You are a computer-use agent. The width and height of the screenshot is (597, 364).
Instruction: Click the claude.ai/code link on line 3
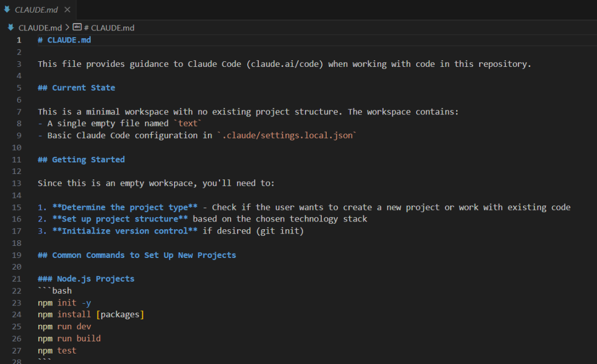pyautogui.click(x=286, y=64)
